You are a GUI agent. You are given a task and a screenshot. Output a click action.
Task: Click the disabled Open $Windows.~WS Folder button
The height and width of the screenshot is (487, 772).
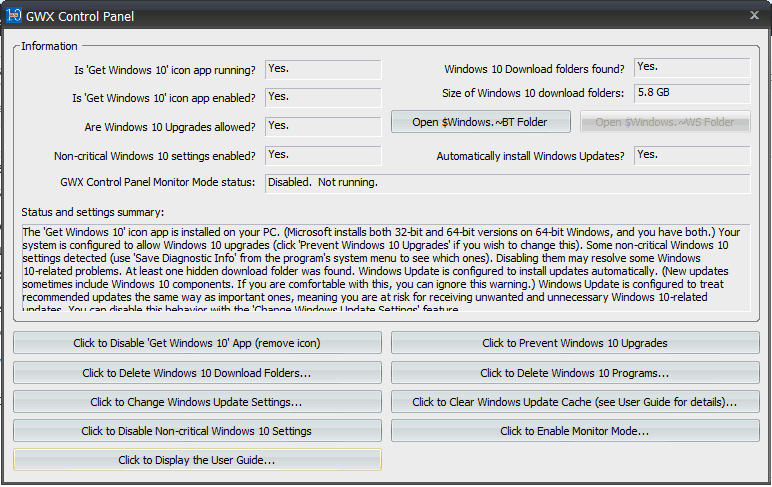(x=665, y=122)
